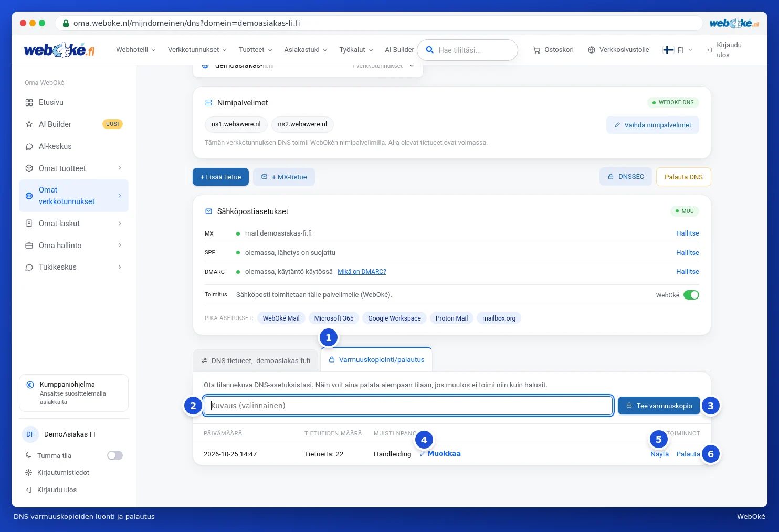Click the Omat laskut invoice icon
Viewport: 779px width, 532px height.
(x=29, y=224)
